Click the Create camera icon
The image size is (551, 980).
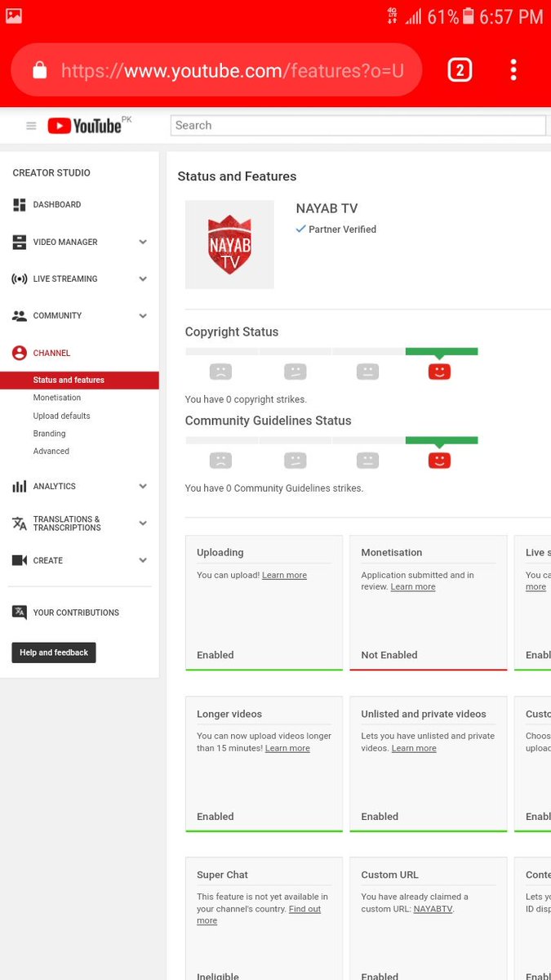tap(20, 560)
